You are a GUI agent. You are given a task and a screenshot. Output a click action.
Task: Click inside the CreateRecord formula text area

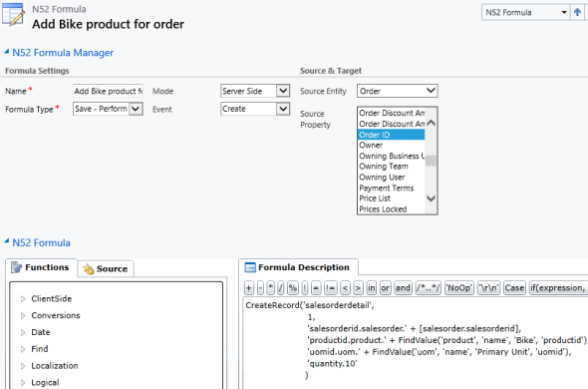(416, 342)
